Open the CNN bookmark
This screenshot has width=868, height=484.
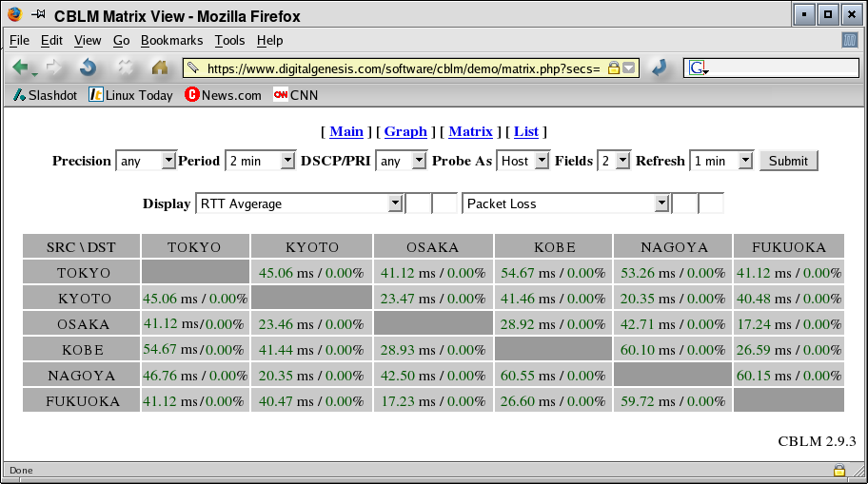pos(295,95)
